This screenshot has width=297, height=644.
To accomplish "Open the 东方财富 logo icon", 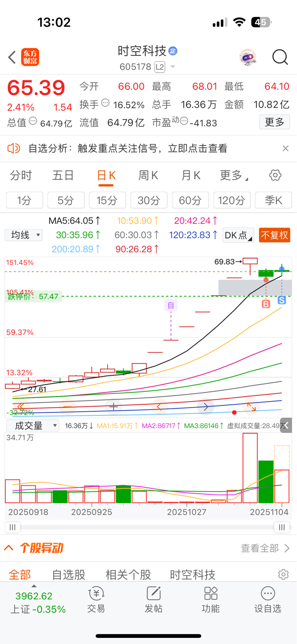I will pos(30,57).
